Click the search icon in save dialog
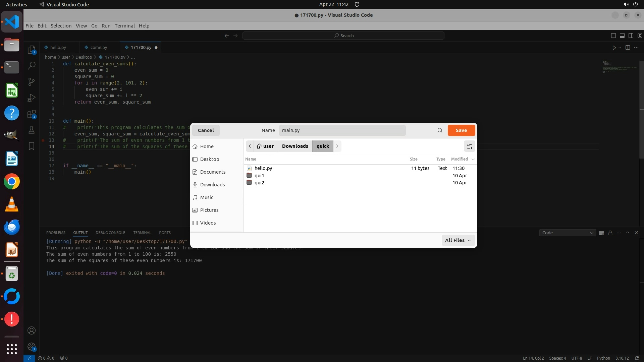This screenshot has height=362, width=644. pyautogui.click(x=440, y=130)
